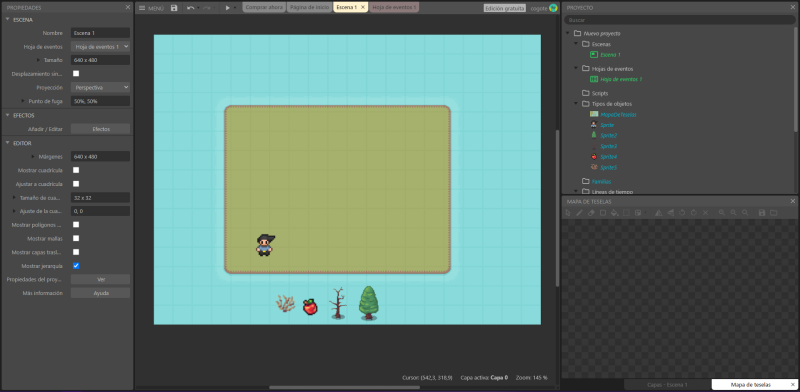Select MapaDeTeselas object type

618,114
